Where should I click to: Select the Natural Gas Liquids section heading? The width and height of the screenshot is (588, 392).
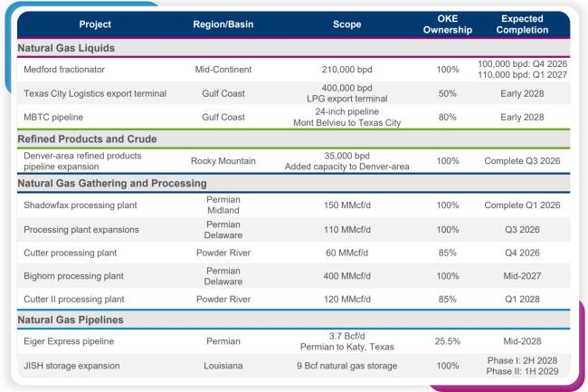(66, 48)
